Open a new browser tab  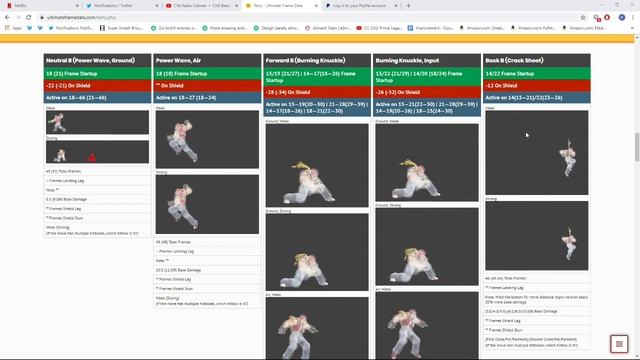pyautogui.click(x=409, y=6)
